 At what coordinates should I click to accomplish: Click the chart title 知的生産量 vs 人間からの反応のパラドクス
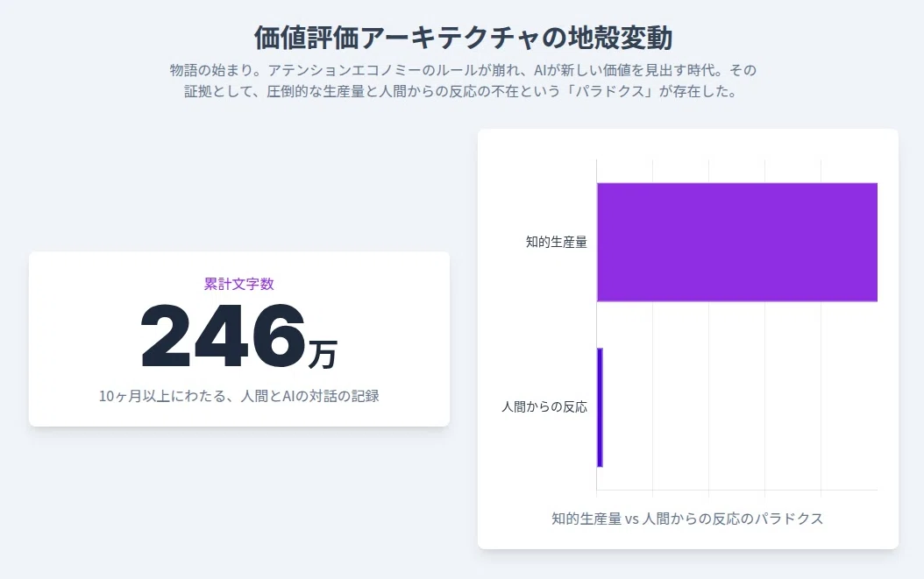pyautogui.click(x=687, y=519)
